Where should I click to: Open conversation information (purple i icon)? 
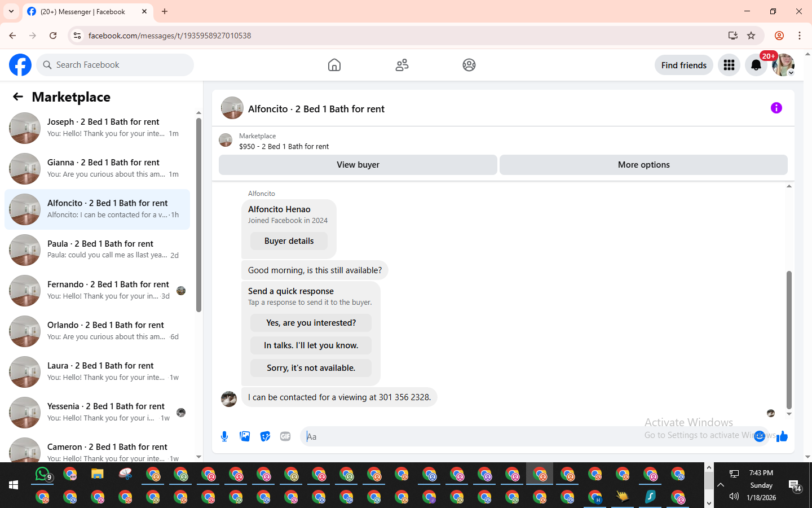(x=776, y=108)
